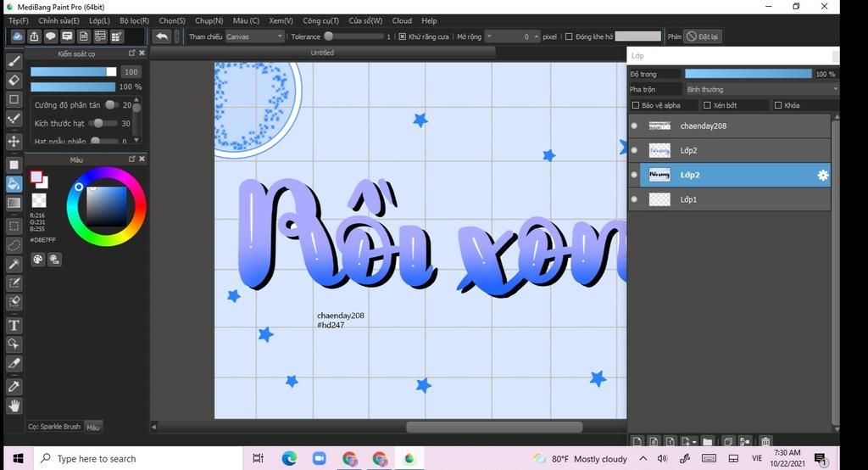Screen dimensions: 868x470
Task: Pop out the 'Kiểm soát cọ' brush control panel
Action: click(131, 53)
